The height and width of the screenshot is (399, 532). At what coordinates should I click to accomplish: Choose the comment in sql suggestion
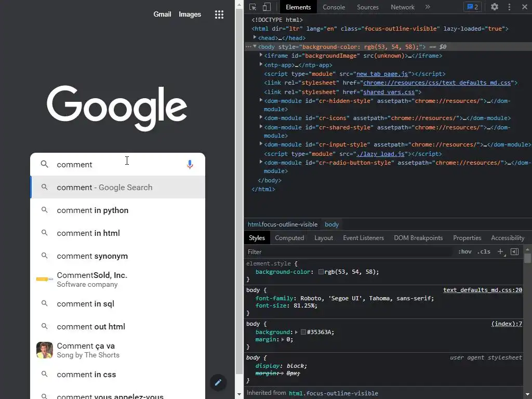pyautogui.click(x=118, y=303)
